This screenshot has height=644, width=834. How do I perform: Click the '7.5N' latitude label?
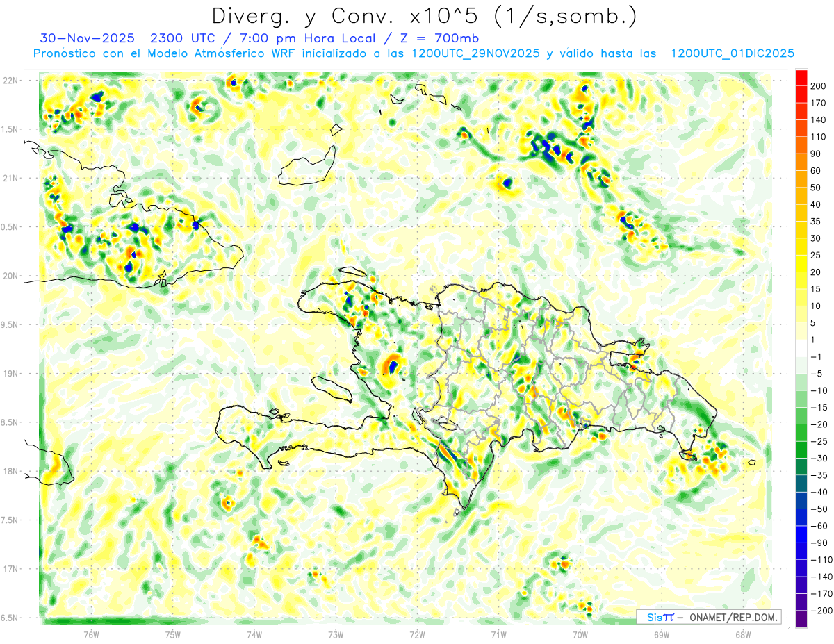(9, 520)
